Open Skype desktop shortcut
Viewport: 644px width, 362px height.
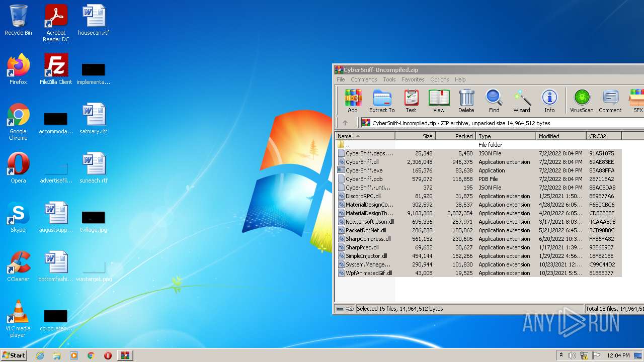(x=18, y=217)
